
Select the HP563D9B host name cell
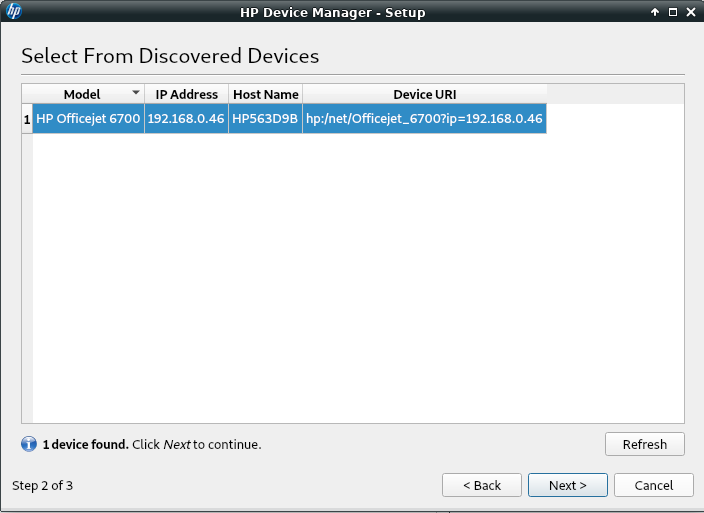coord(265,119)
